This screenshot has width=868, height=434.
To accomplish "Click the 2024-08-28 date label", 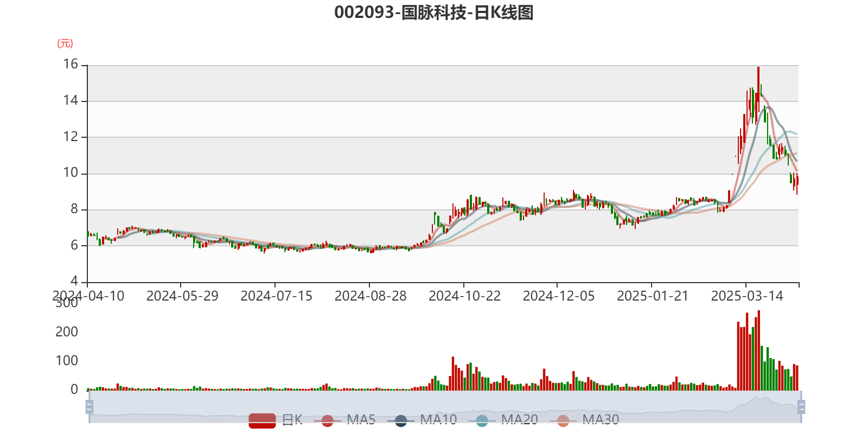I will [371, 296].
